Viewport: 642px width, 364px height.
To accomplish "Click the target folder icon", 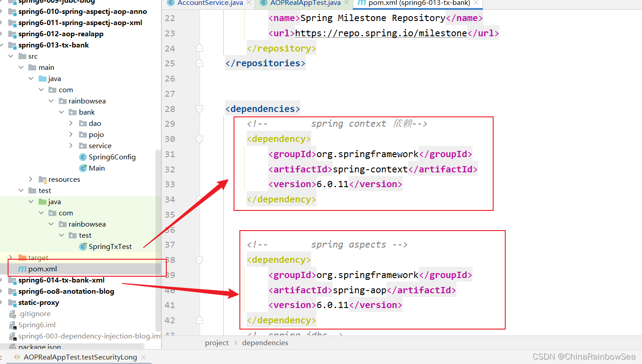I will click(22, 257).
